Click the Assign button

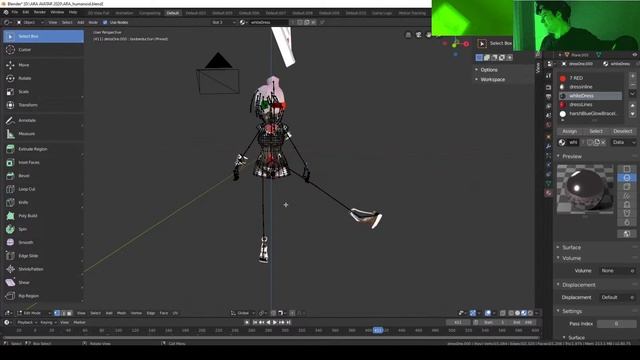click(570, 131)
